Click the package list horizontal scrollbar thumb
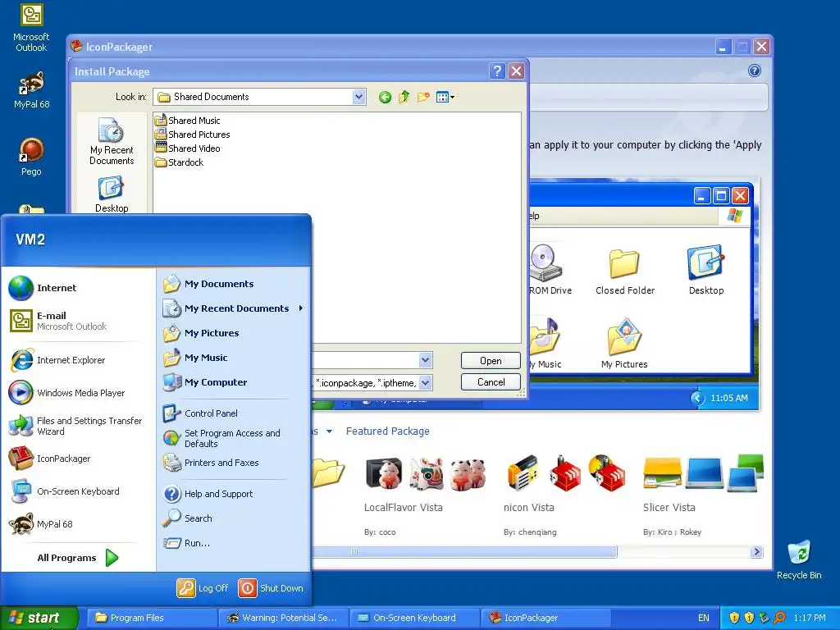The image size is (840, 630). coord(464,552)
